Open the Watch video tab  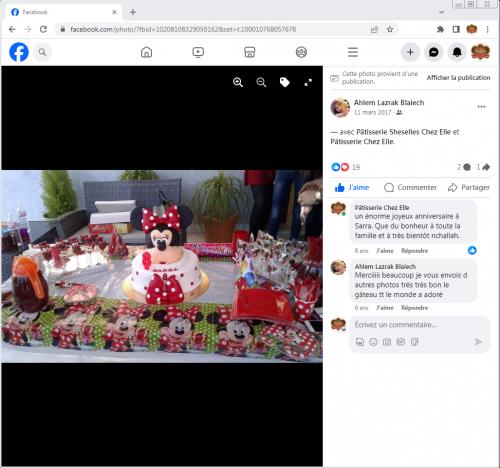[x=198, y=52]
